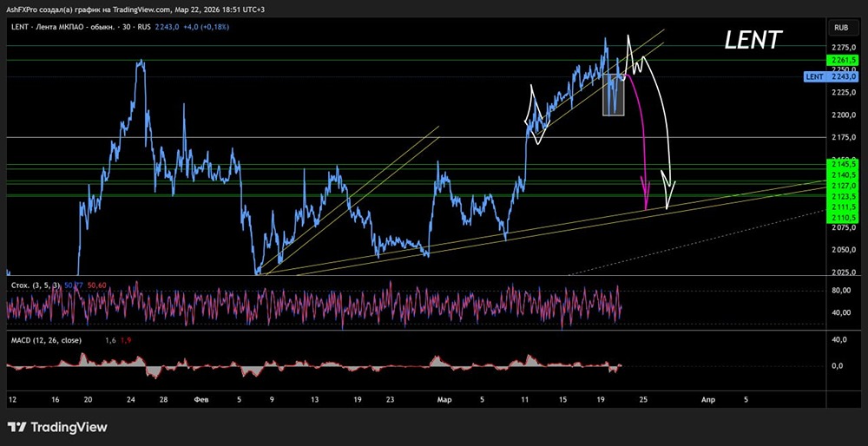The image size is (868, 446).
Task: Click the green 2140,5 price level label
Action: point(842,174)
